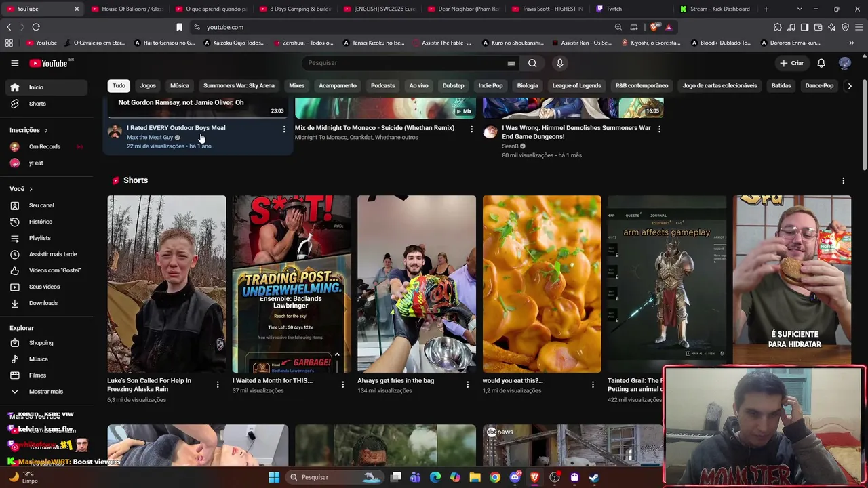Submit search with the magnifying glass button
The width and height of the screenshot is (868, 488).
pos(532,63)
